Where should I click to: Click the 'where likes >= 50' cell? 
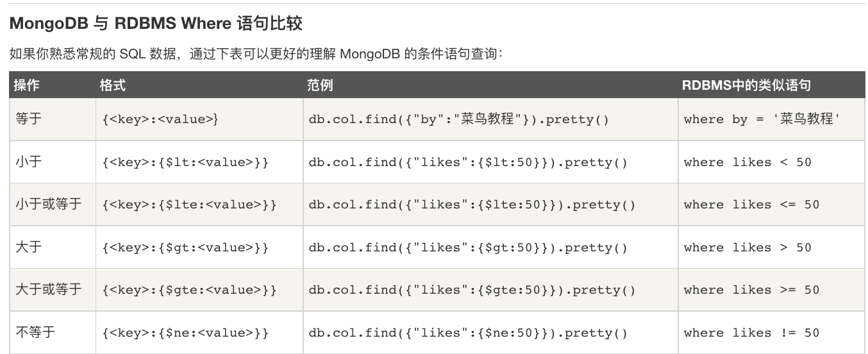point(772,290)
